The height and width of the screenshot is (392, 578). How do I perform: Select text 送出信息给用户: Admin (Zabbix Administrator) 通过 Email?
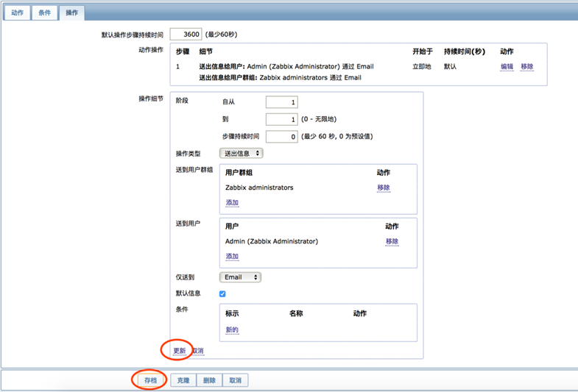(x=286, y=67)
